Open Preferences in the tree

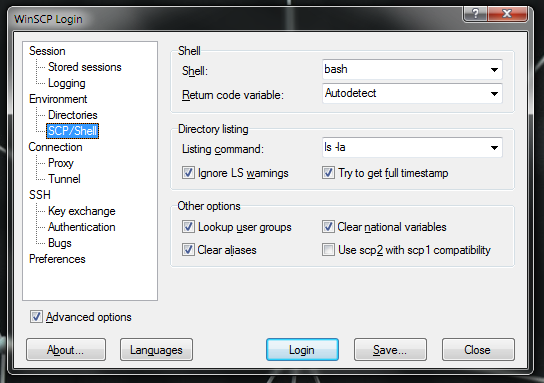point(57,259)
